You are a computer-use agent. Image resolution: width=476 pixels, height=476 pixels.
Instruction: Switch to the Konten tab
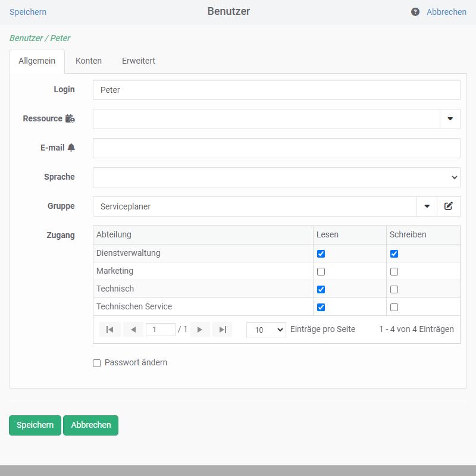pos(89,61)
